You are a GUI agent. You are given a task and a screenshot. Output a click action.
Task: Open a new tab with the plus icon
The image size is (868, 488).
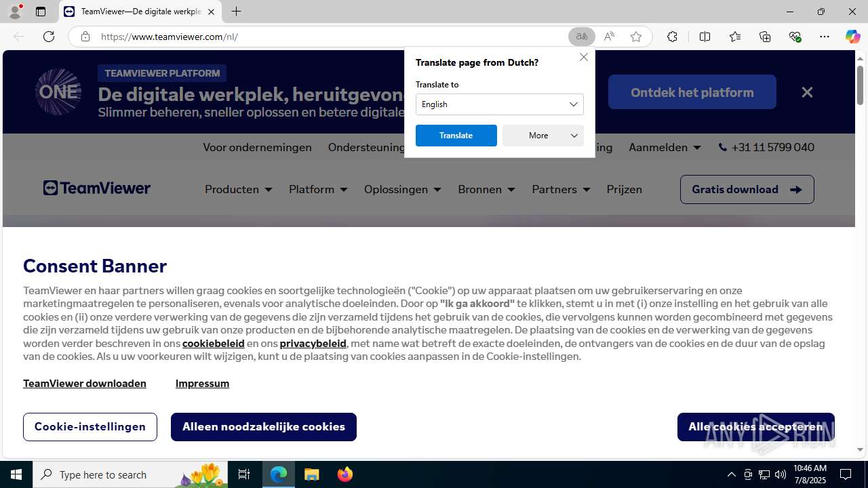236,12
